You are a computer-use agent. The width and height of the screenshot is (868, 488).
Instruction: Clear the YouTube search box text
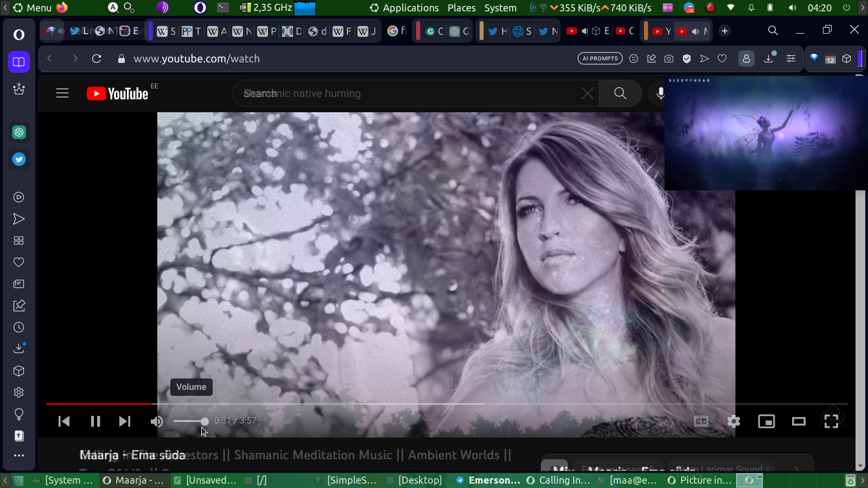click(587, 93)
